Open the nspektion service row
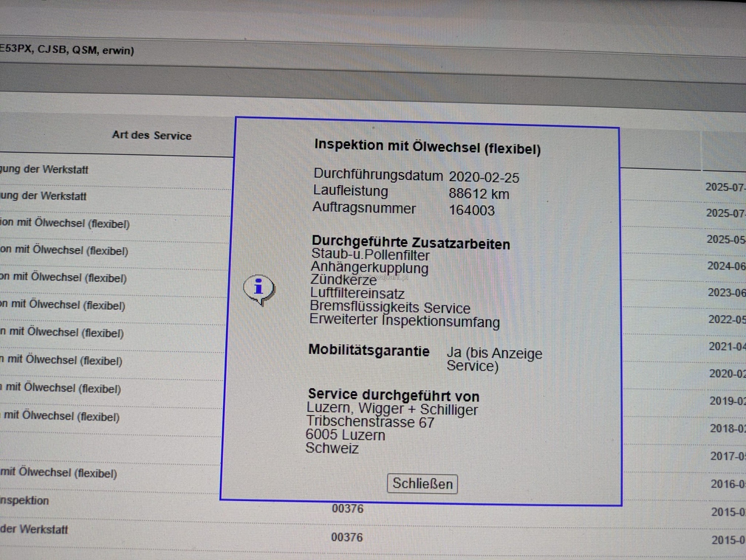Screen dimensions: 746x560 click(24, 500)
